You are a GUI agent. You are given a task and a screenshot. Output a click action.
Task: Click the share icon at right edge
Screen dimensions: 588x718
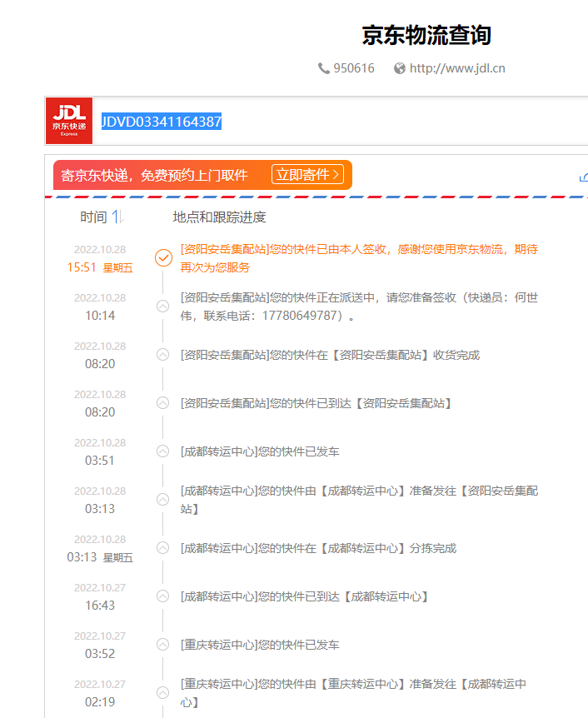pyautogui.click(x=584, y=177)
